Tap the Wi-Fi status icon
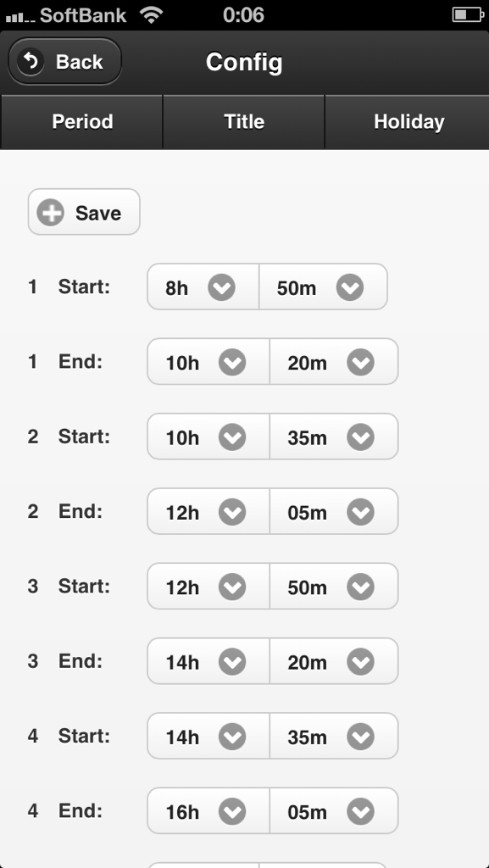Image resolution: width=489 pixels, height=868 pixels. point(151,14)
